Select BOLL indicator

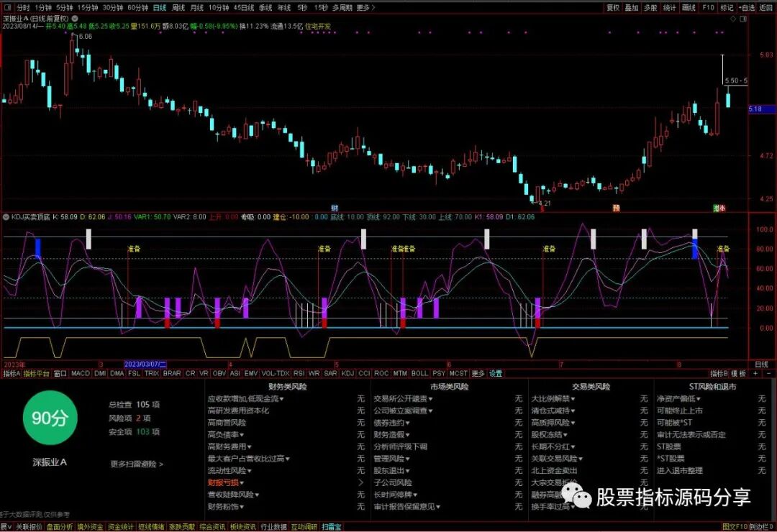[x=419, y=374]
